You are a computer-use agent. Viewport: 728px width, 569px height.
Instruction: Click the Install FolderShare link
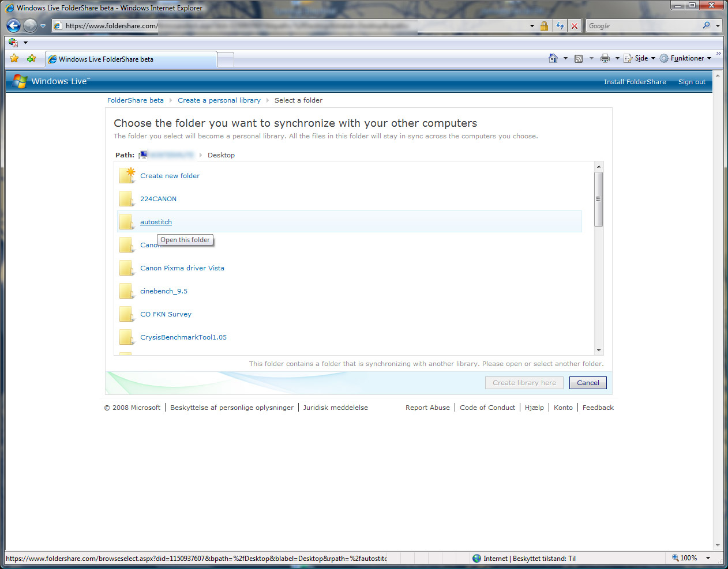point(635,82)
